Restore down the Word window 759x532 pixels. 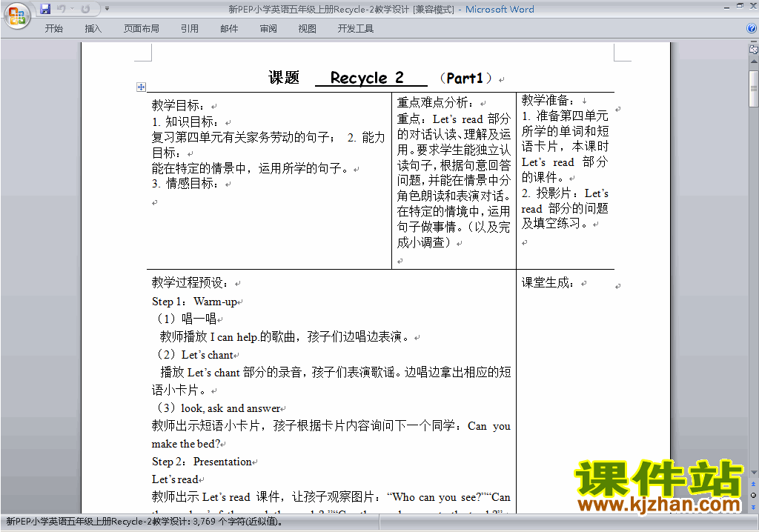click(x=740, y=7)
